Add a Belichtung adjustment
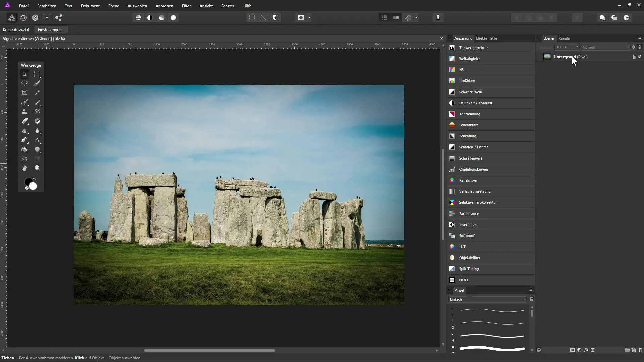 pos(491,136)
